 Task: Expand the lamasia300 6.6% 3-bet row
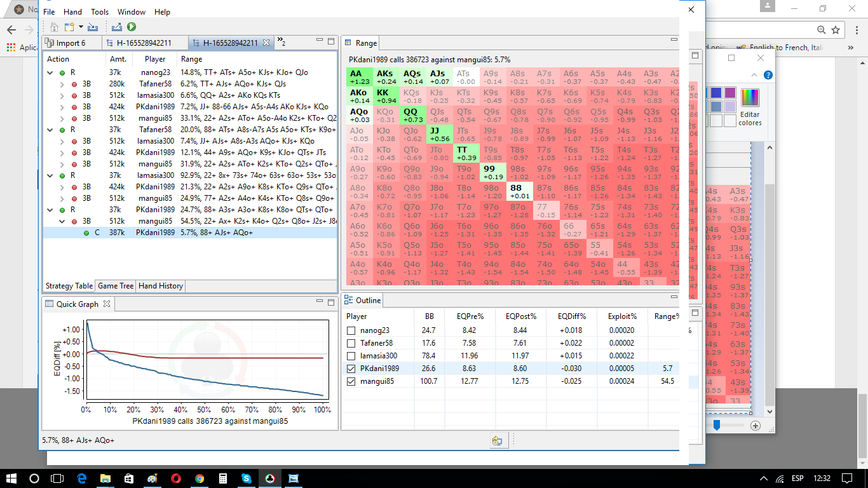(62, 95)
